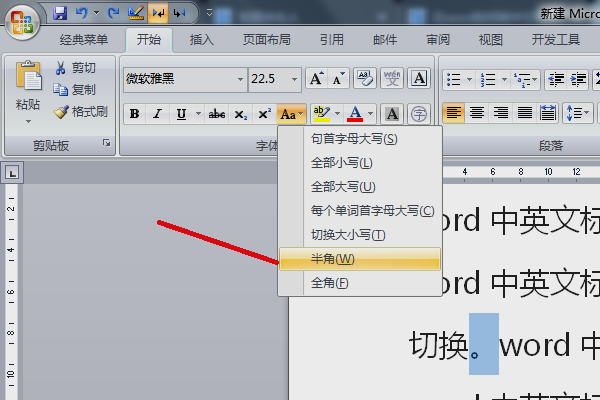This screenshot has height=400, width=600.
Task: Switch to 页面布局 tab
Action: [267, 39]
